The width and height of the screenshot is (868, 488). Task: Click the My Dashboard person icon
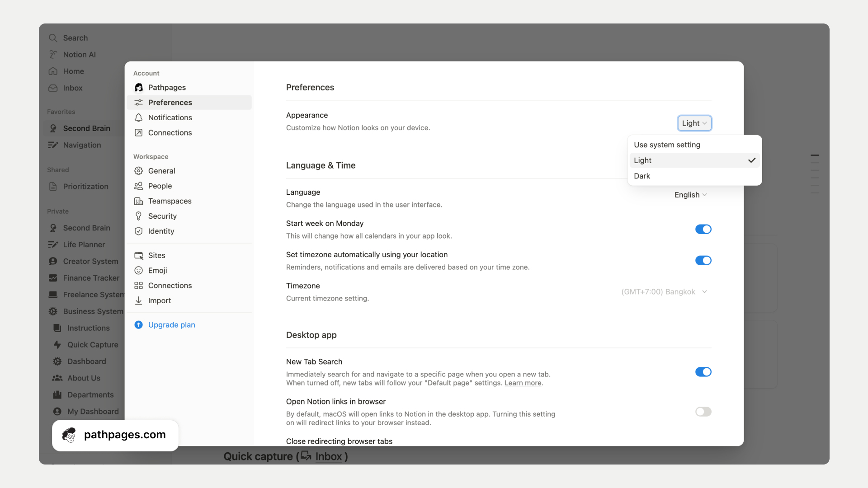tap(57, 412)
